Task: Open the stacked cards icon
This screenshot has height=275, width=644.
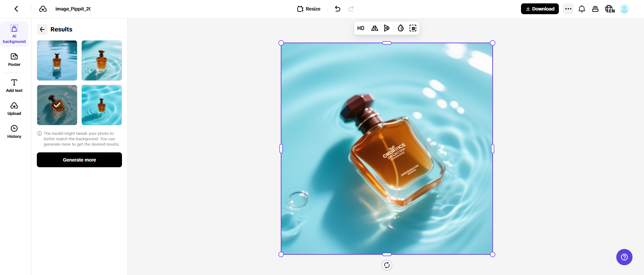Action: 595,9
